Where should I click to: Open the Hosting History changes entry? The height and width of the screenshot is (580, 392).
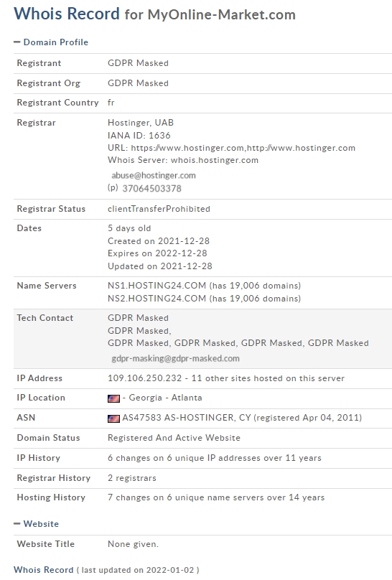click(216, 497)
